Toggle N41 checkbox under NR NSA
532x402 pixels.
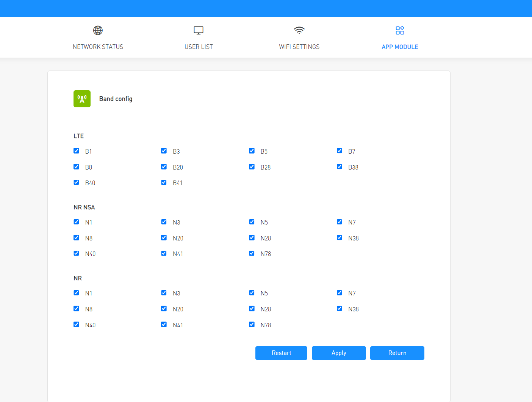coord(164,253)
